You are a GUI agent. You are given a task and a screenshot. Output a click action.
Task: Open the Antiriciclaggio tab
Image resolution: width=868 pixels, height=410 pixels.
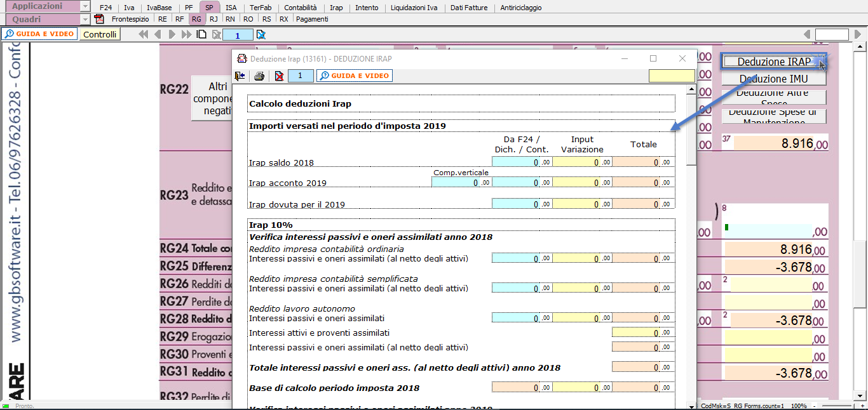pos(521,8)
